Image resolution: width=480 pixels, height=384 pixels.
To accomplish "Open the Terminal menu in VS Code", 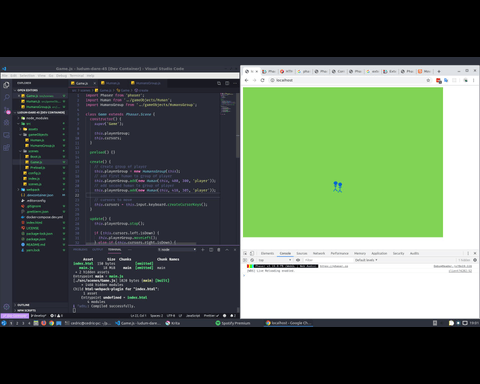I will click(x=77, y=76).
